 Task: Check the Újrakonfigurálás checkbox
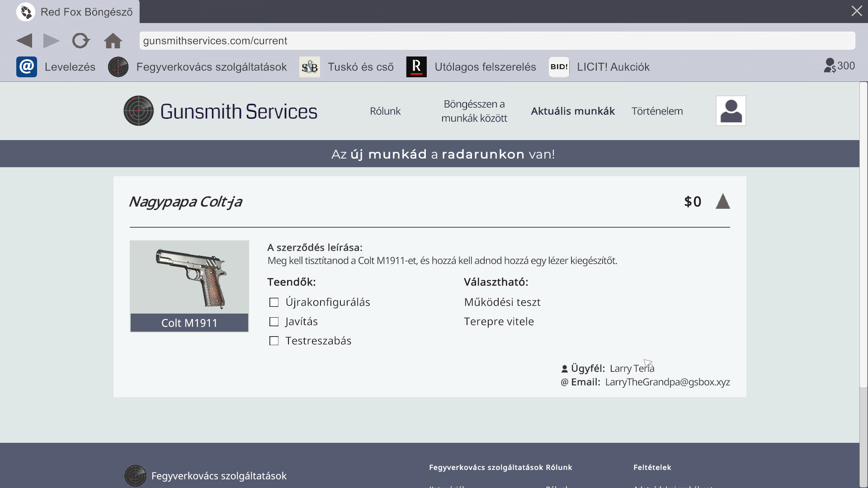pyautogui.click(x=274, y=302)
